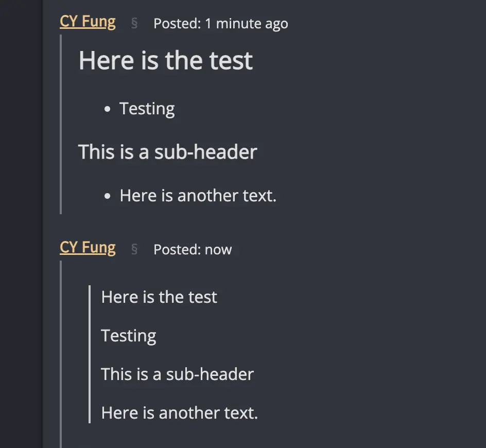Click the quoted "This is a sub-header" line
Image resolution: width=486 pixels, height=448 pixels.
[x=177, y=374]
